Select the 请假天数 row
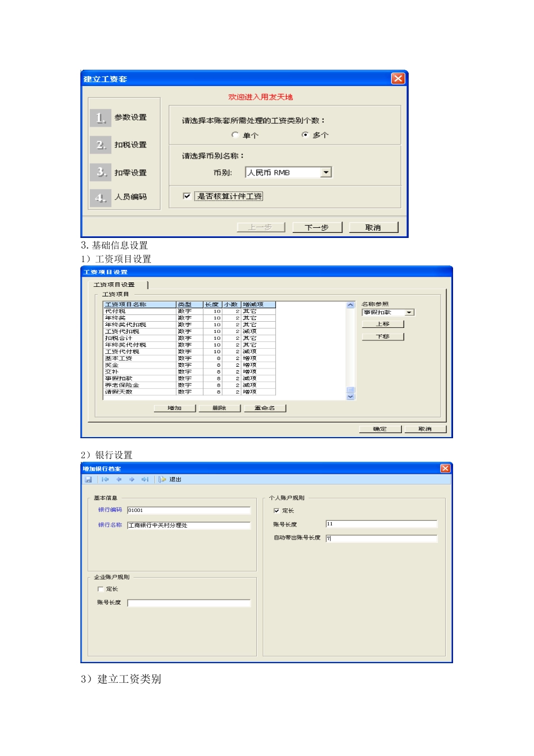 click(189, 392)
